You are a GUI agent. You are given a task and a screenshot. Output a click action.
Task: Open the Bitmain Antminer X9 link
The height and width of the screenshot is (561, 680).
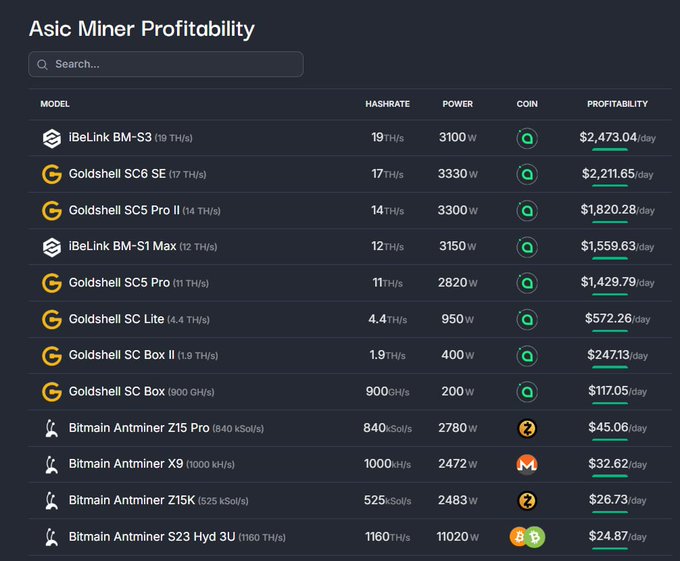point(152,464)
